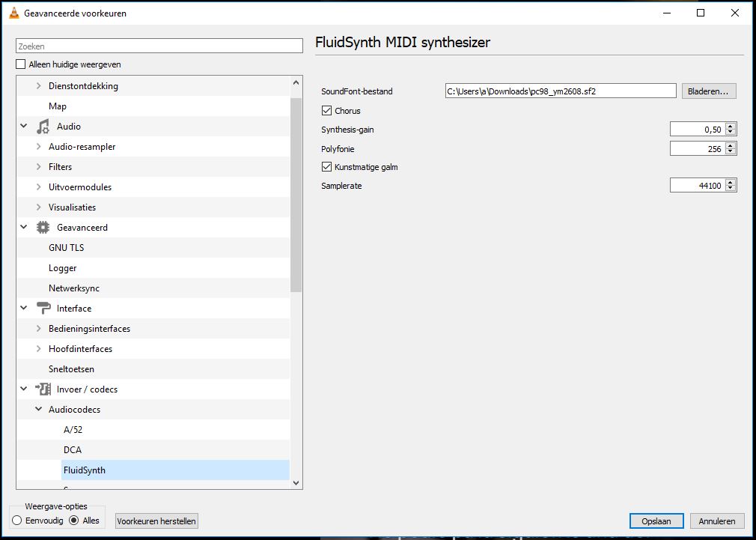Select the Netwerksync tree item
Screen dimensions: 756x540
[74, 288]
